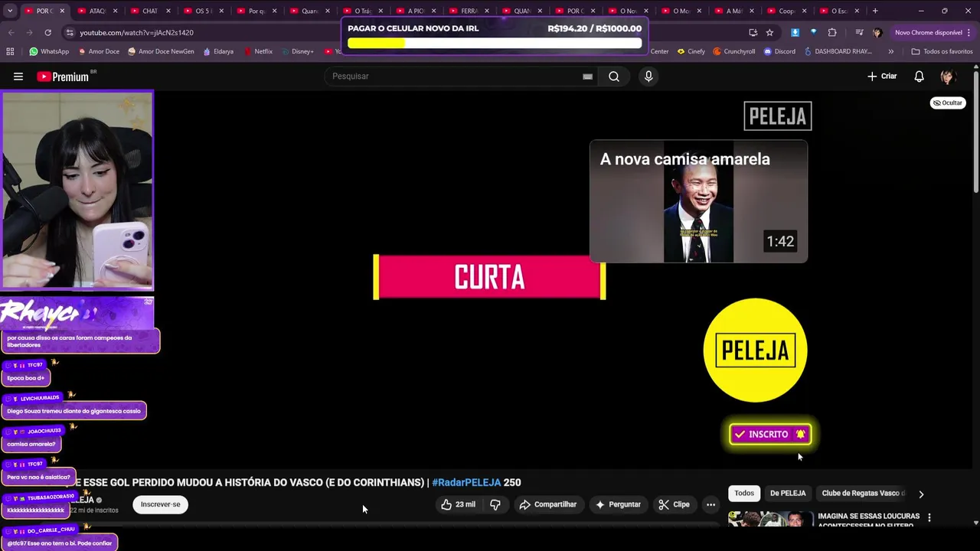Image resolution: width=980 pixels, height=551 pixels.
Task: Open the YouTube account avatar menu
Action: pos(947,77)
